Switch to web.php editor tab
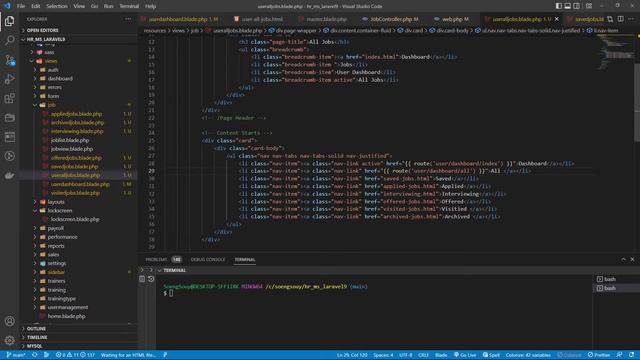This screenshot has width=640, height=360. 451,19
